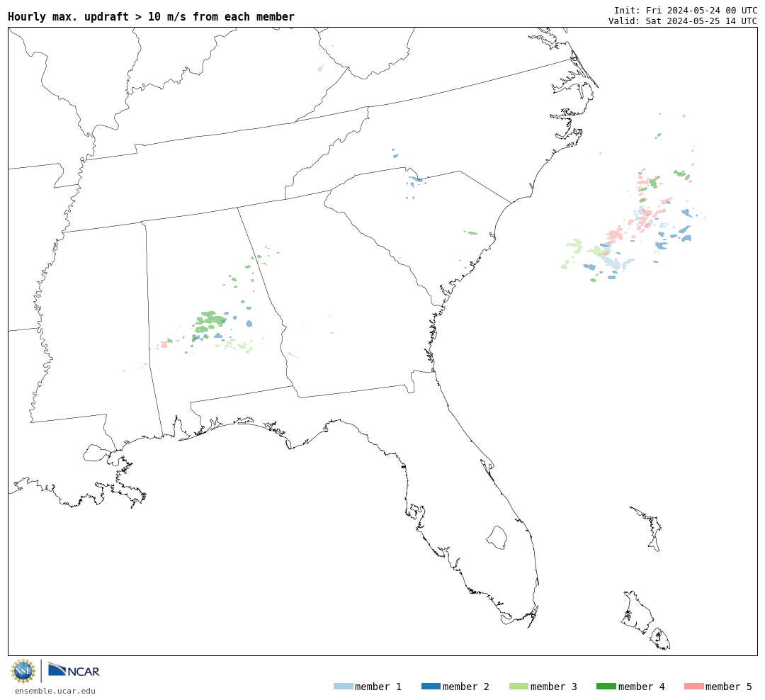Click the member 2 dark blue swatch
The image size is (765, 700).
point(431,687)
